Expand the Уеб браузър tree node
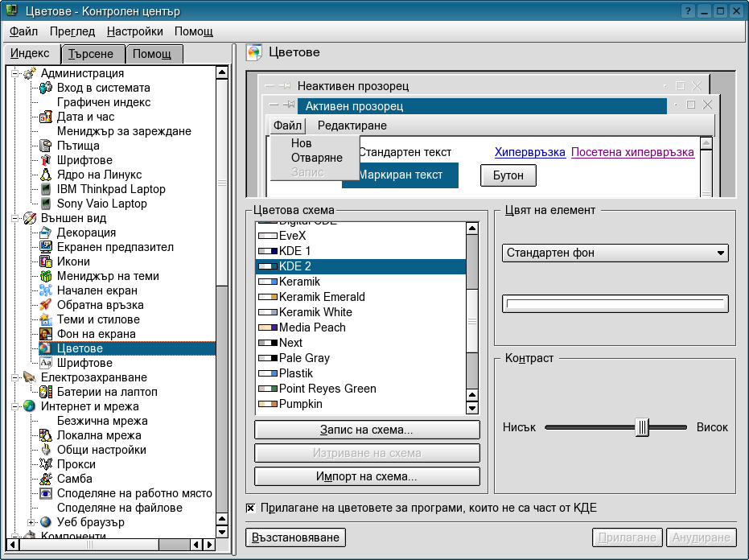The width and height of the screenshot is (749, 560). [31, 522]
